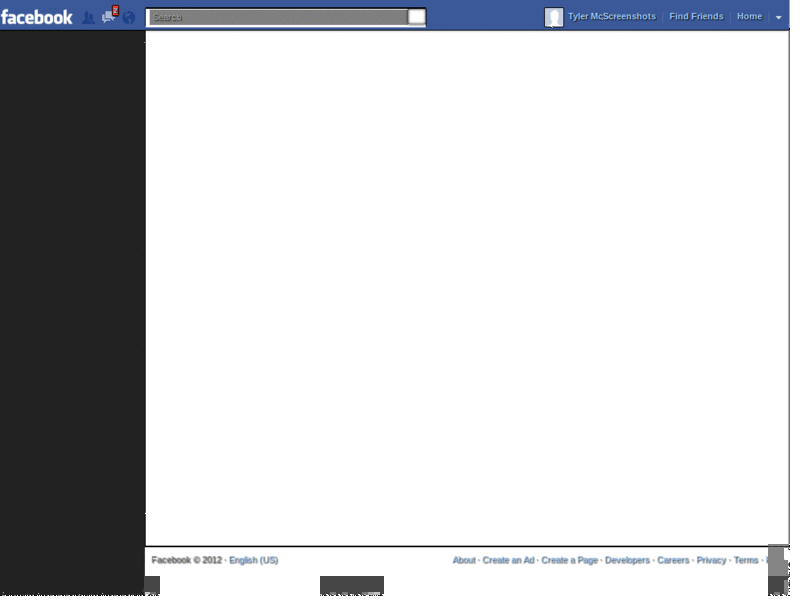The width and height of the screenshot is (800, 600).
Task: Open the About footer link
Action: [x=464, y=560]
